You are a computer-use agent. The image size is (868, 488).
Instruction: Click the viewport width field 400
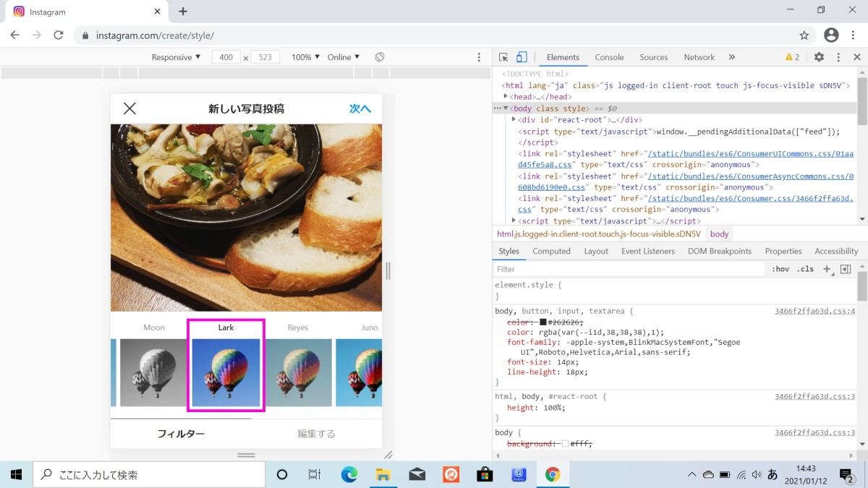(226, 57)
